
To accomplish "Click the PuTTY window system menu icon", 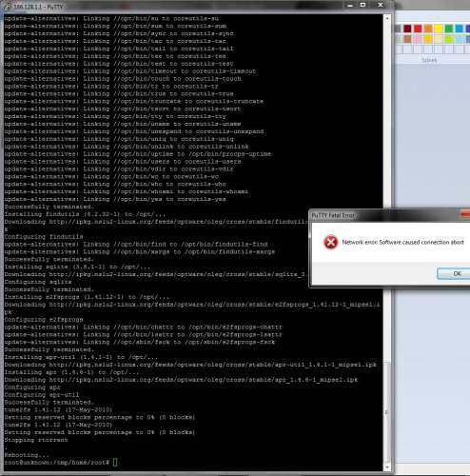I will tap(7, 7).
